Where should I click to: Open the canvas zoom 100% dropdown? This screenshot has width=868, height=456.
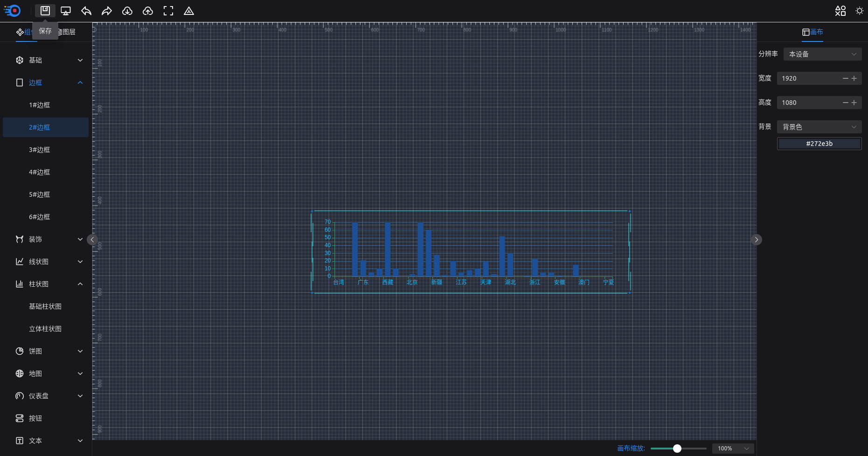click(x=733, y=449)
